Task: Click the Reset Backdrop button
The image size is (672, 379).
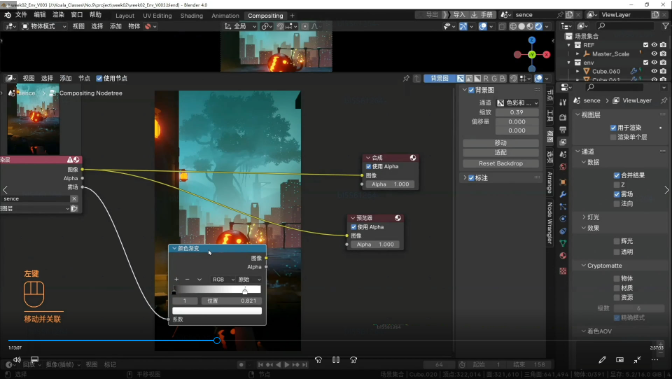Action: [x=501, y=164]
